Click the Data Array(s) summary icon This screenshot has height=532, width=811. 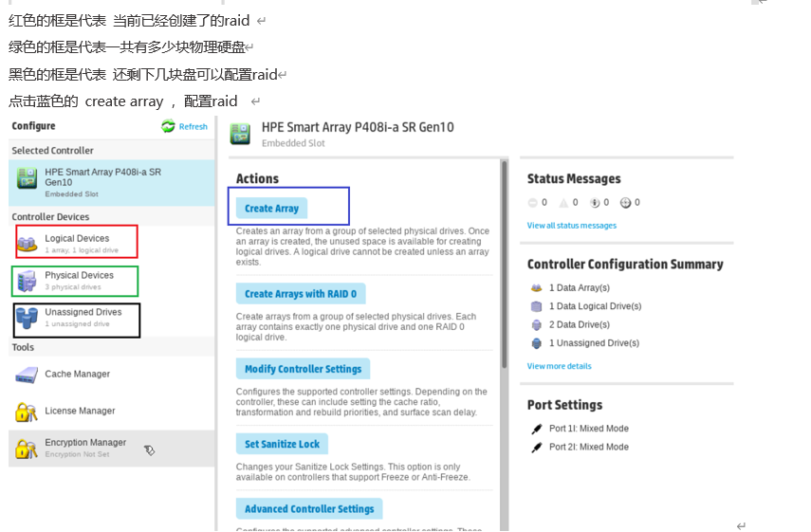(536, 288)
